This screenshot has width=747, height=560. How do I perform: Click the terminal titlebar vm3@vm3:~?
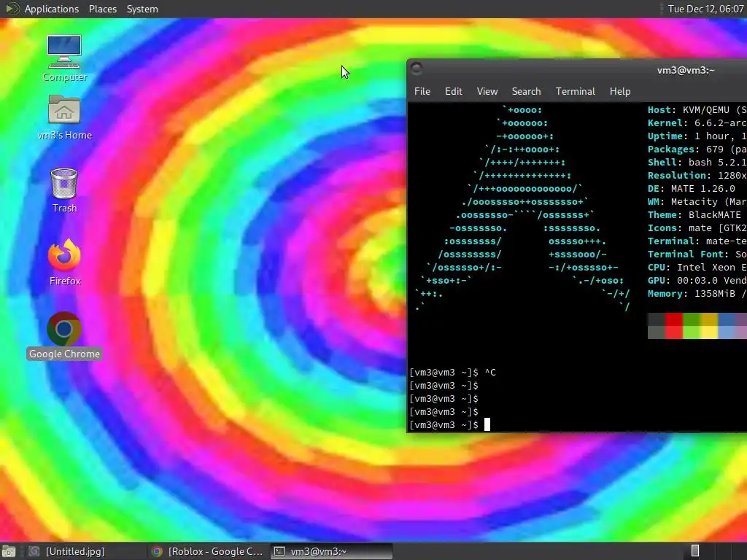tap(686, 71)
